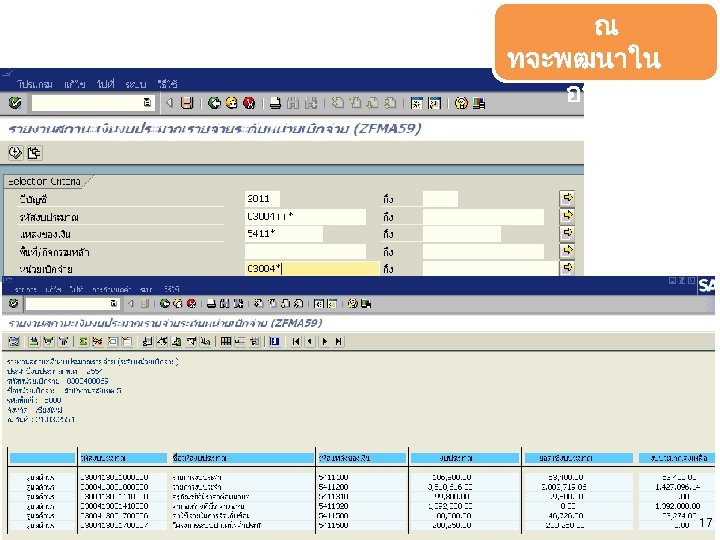Click cell value 1,092,000.00 in last column

[x=677, y=506]
